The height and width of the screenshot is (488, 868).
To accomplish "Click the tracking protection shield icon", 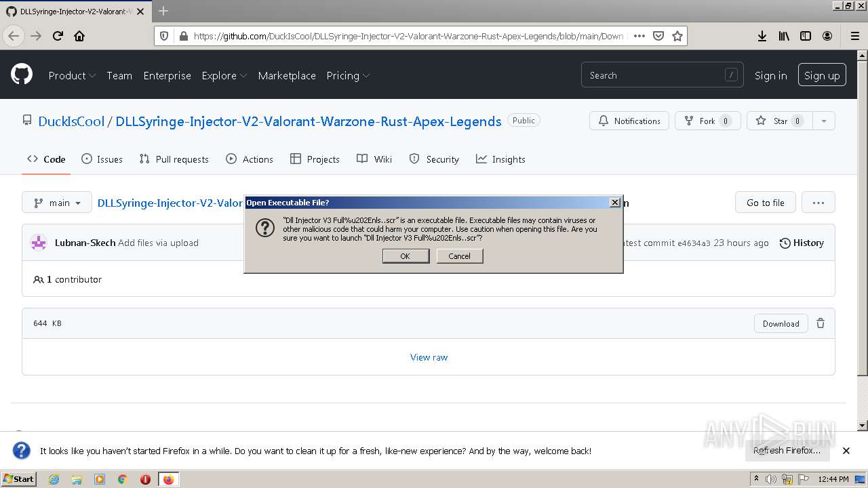I will 163,36.
